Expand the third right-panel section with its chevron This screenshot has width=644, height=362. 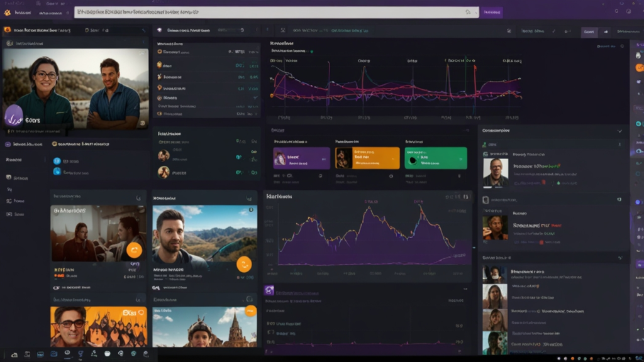[x=620, y=258]
